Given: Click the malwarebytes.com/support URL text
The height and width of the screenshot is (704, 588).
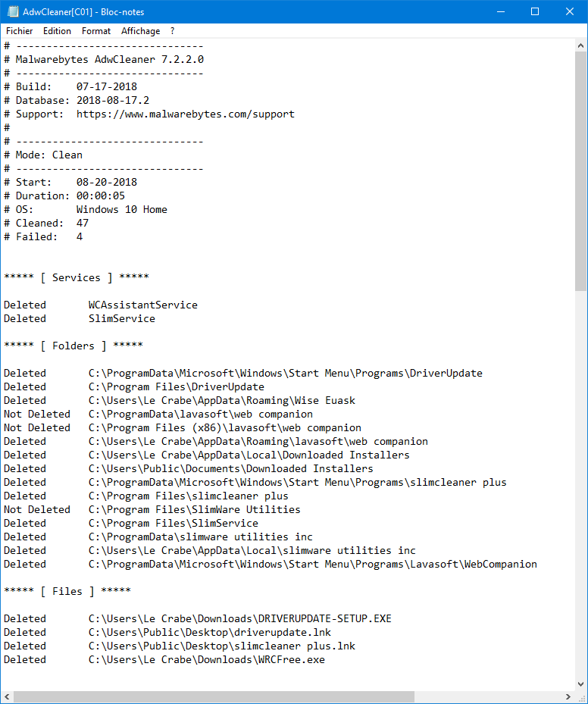Looking at the screenshot, I should point(186,114).
